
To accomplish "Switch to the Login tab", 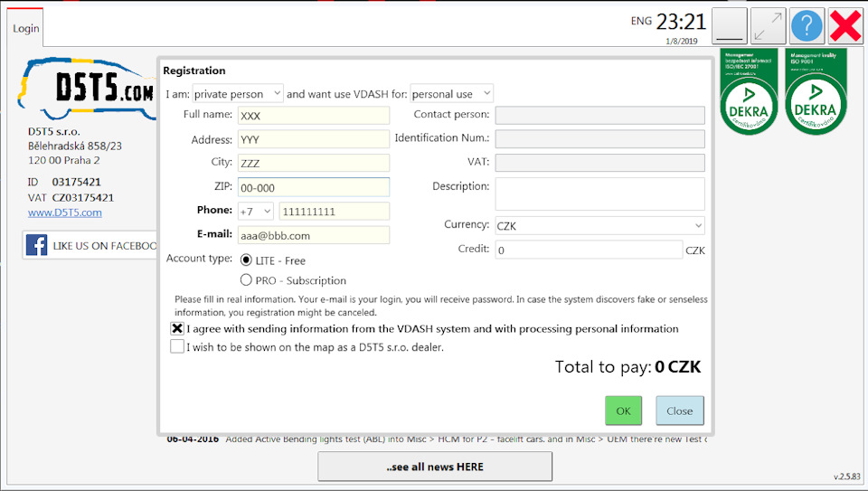I will click(26, 28).
